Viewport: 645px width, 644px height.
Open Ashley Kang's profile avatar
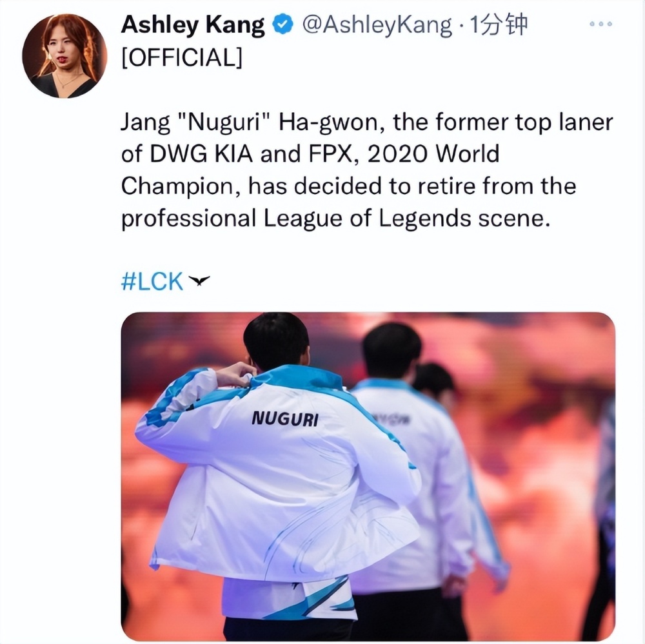64,56
